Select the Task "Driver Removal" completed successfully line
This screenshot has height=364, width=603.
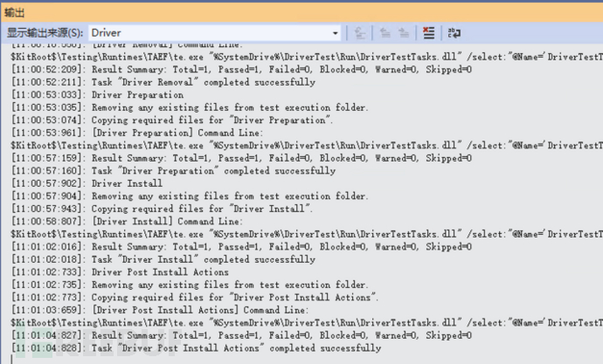(x=163, y=82)
